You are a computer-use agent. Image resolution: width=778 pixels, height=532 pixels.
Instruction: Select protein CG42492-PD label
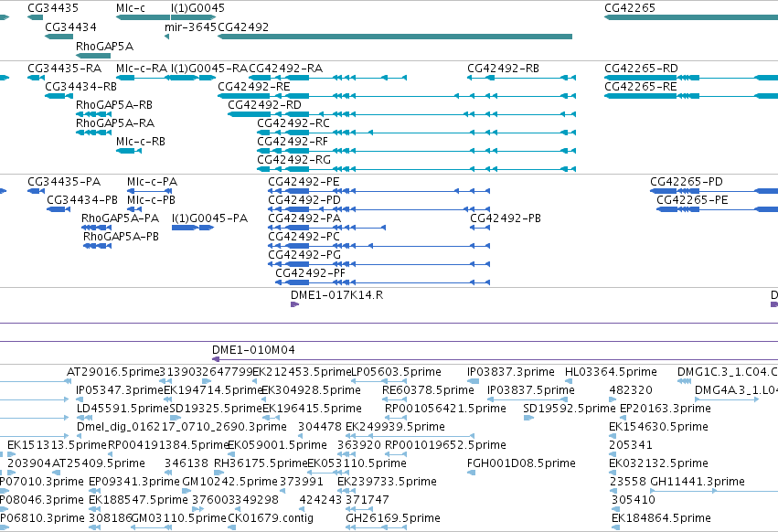304,200
